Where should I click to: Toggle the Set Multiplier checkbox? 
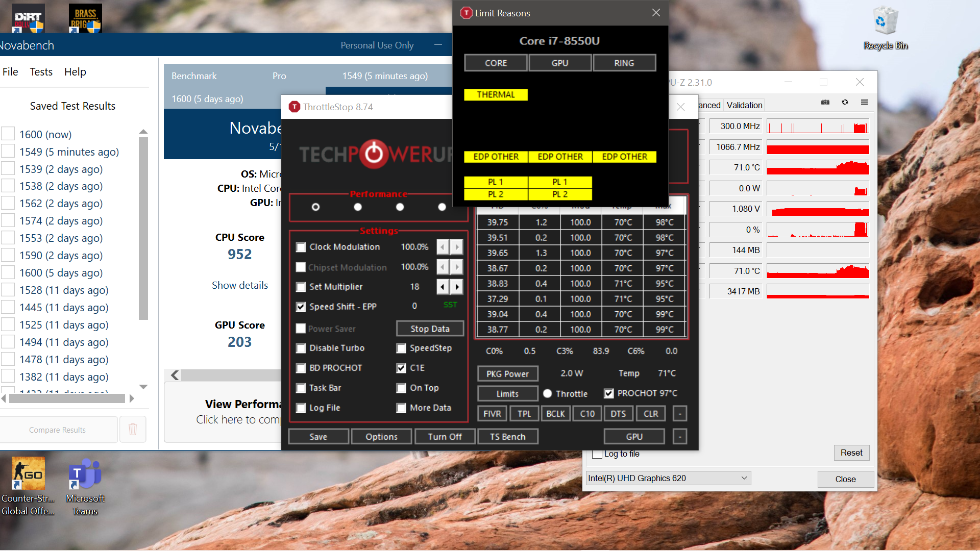[x=301, y=287]
